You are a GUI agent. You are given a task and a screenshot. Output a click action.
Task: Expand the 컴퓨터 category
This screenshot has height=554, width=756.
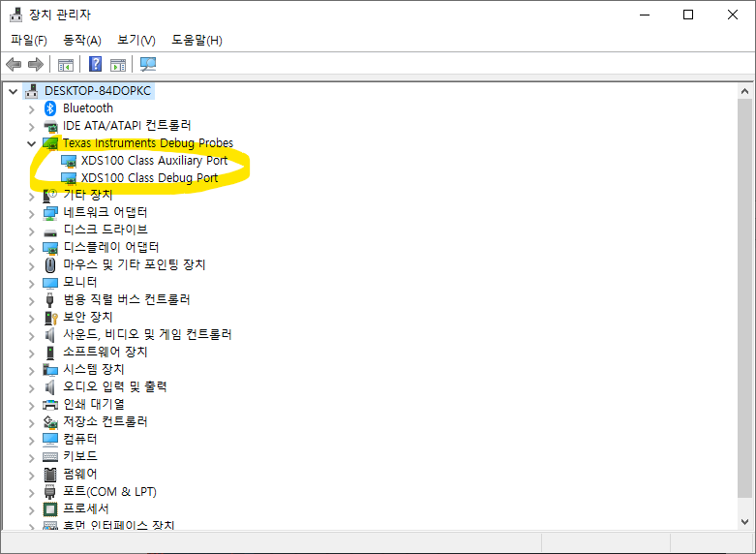[32, 440]
